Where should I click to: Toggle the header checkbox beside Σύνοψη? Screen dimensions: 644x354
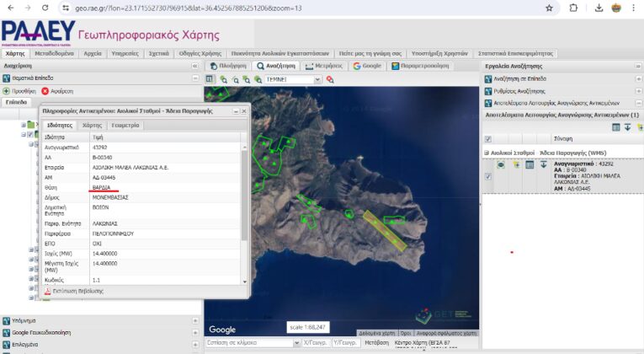click(488, 139)
